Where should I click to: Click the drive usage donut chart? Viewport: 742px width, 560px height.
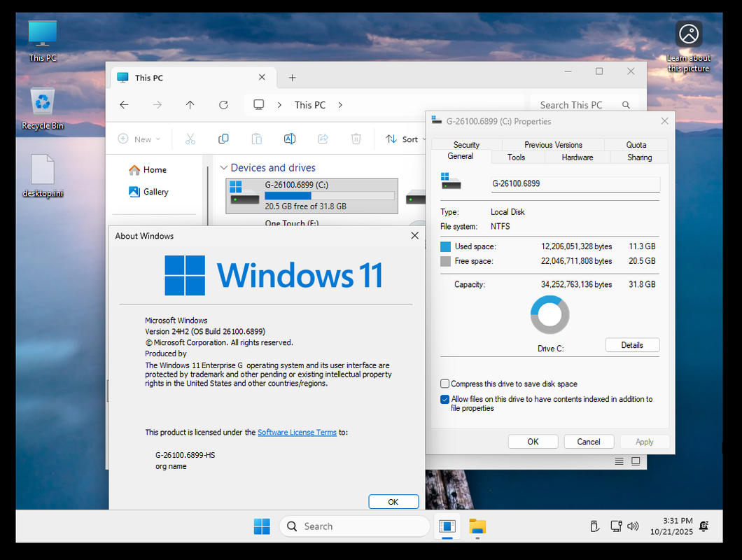click(x=550, y=315)
